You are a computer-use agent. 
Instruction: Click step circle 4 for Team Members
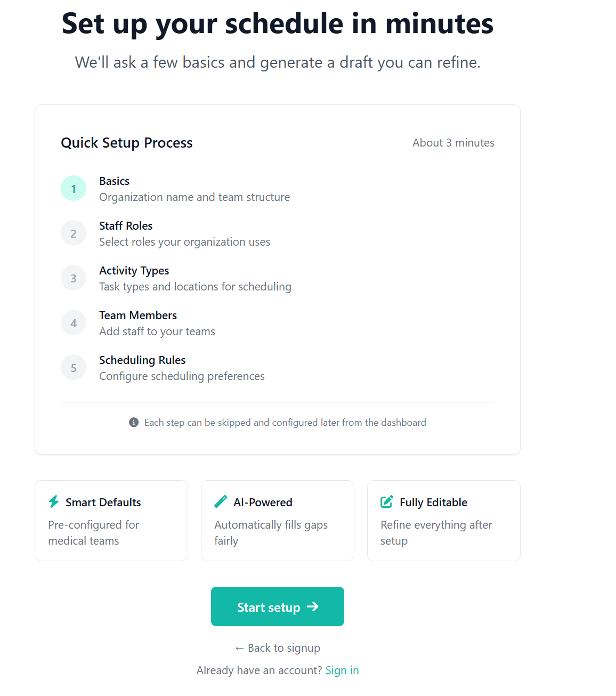click(x=74, y=322)
